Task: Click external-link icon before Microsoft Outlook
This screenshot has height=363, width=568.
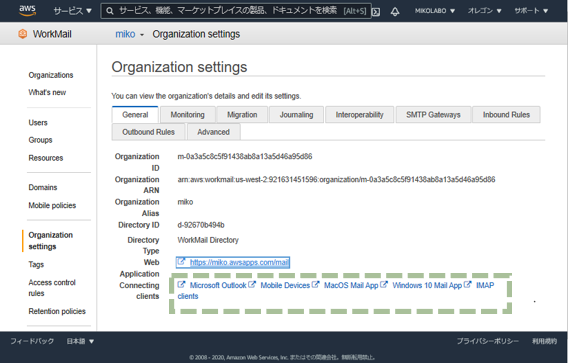Action: pos(181,285)
